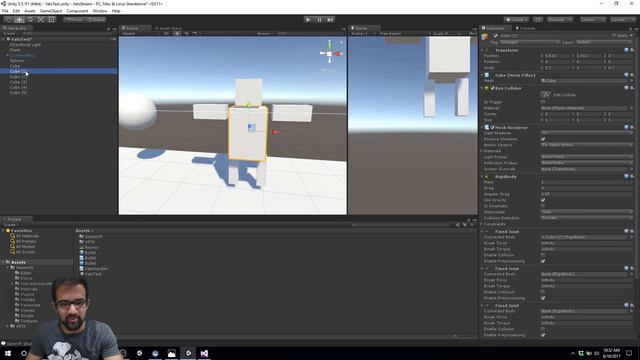Expand the Materials section in Mesh Renderer
This screenshot has height=360, width=640.
coord(482,151)
